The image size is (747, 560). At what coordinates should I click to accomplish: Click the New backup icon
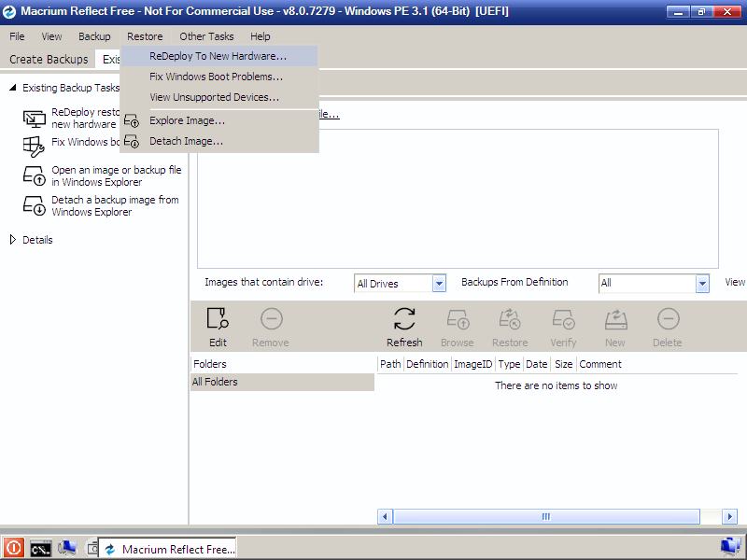tap(616, 319)
